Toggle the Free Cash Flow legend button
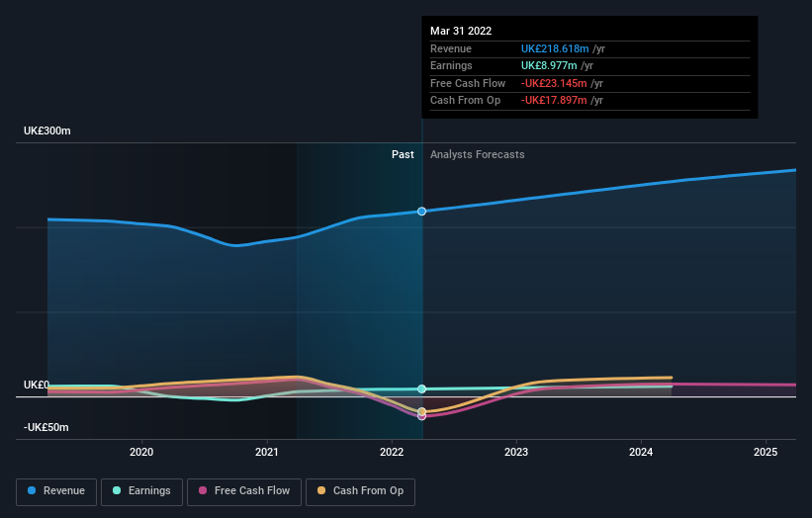 [x=244, y=491]
